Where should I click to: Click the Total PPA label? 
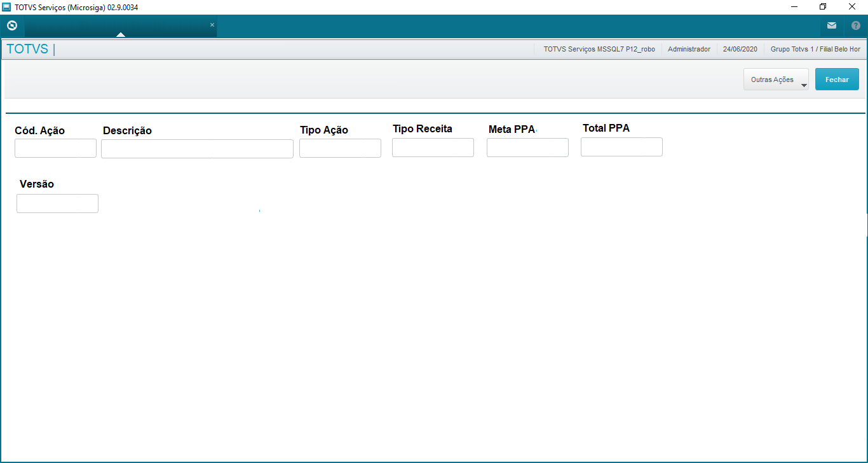[606, 128]
